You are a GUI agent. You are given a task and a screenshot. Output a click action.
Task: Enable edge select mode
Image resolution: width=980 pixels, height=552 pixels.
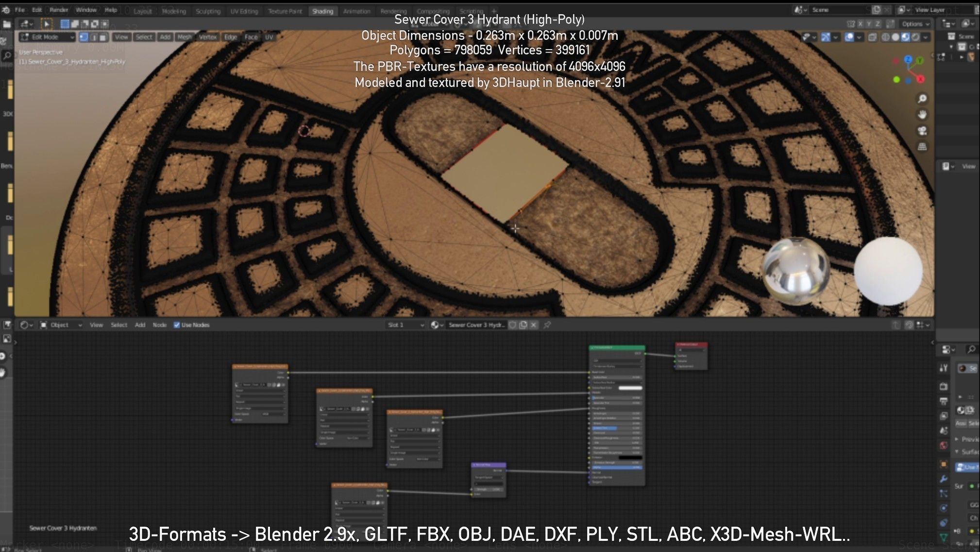94,37
